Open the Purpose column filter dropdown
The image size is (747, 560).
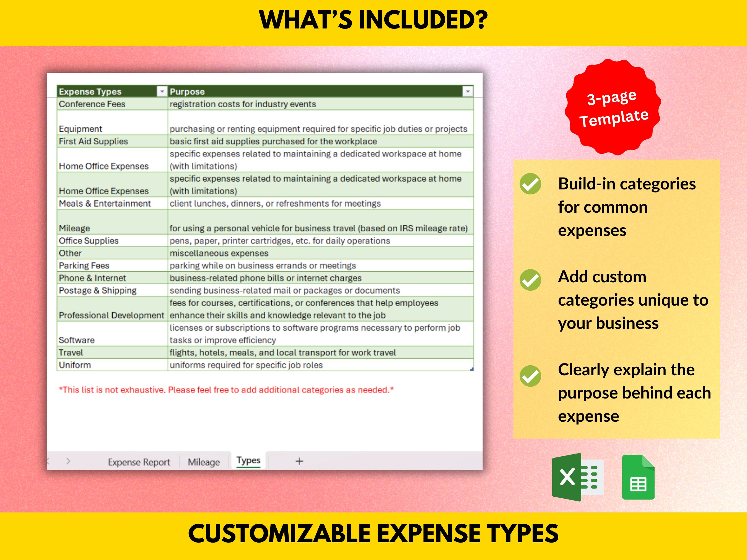pyautogui.click(x=468, y=92)
